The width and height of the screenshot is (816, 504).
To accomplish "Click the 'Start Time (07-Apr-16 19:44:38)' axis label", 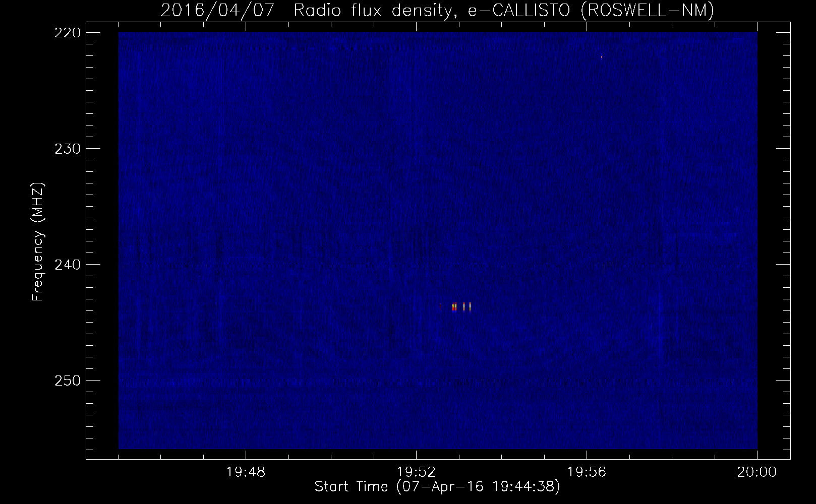I will 437,487.
